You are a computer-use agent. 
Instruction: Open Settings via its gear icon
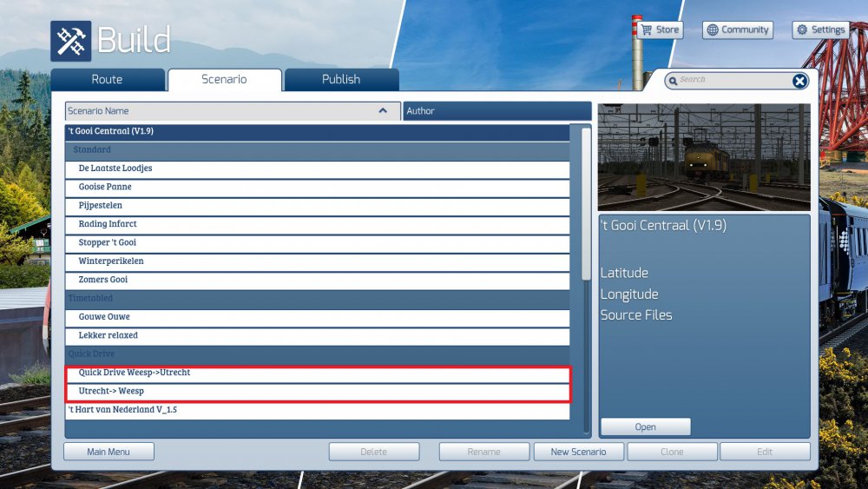(803, 30)
